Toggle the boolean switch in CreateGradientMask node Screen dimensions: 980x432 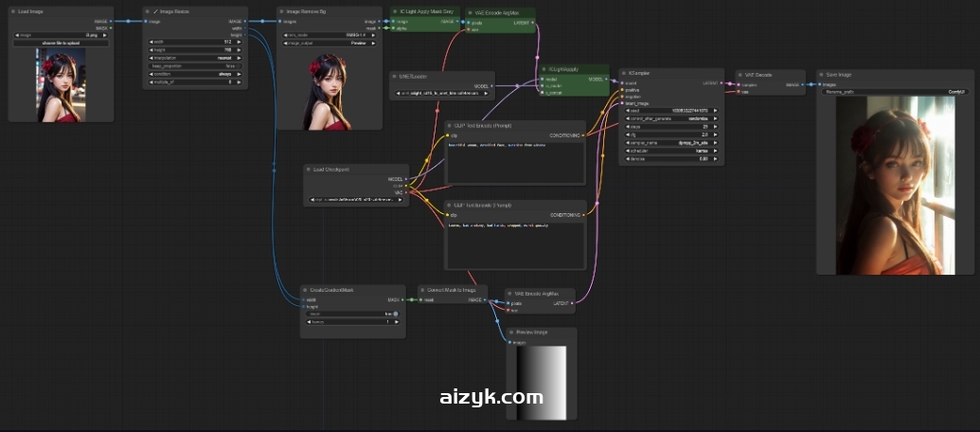[x=395, y=314]
